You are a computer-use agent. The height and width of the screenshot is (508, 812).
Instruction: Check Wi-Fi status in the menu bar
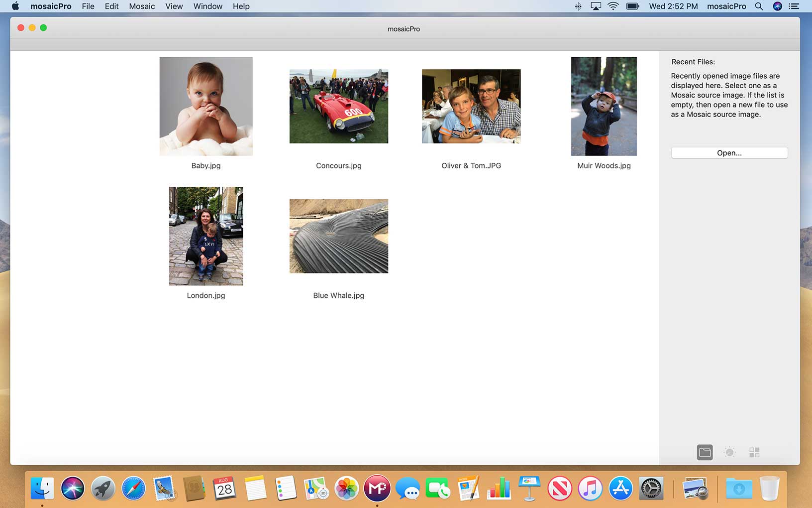click(612, 6)
